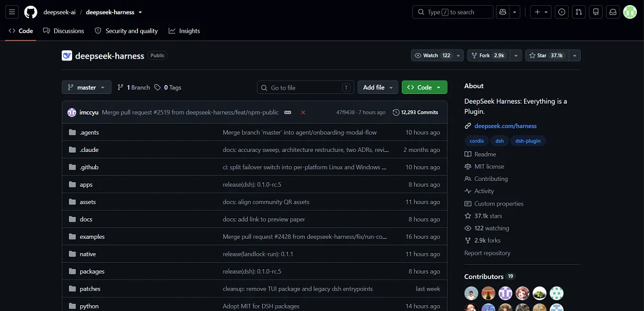644x311 pixels.
Task: Switch to the Code tab
Action: click(x=21, y=31)
